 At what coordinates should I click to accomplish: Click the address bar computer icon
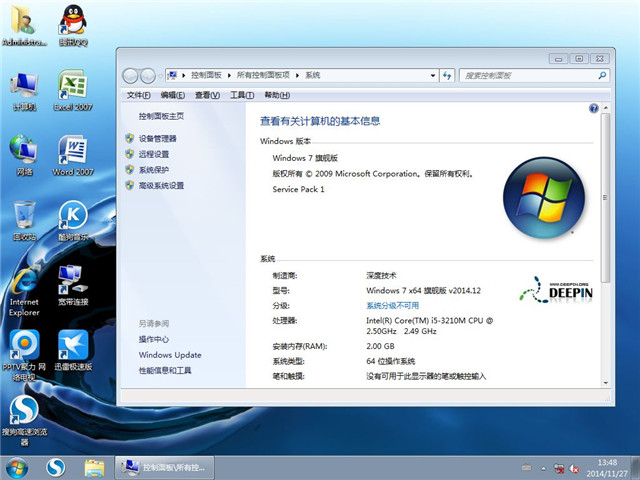point(173,76)
